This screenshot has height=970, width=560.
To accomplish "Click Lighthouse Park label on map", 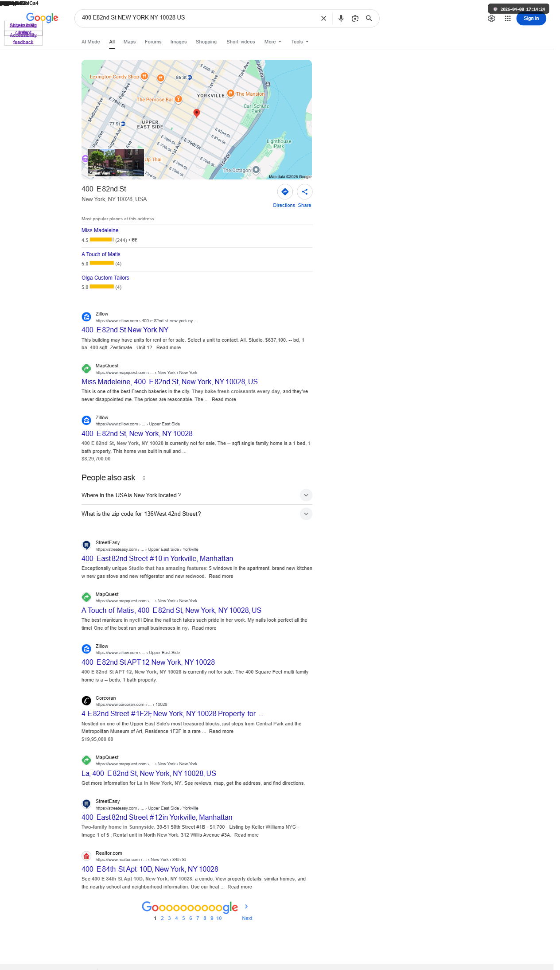I will [x=279, y=144].
